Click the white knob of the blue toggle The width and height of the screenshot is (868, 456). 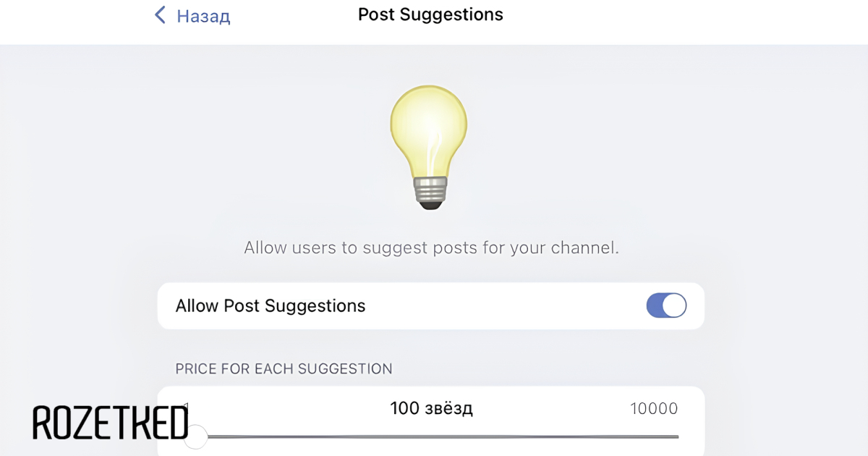point(674,306)
